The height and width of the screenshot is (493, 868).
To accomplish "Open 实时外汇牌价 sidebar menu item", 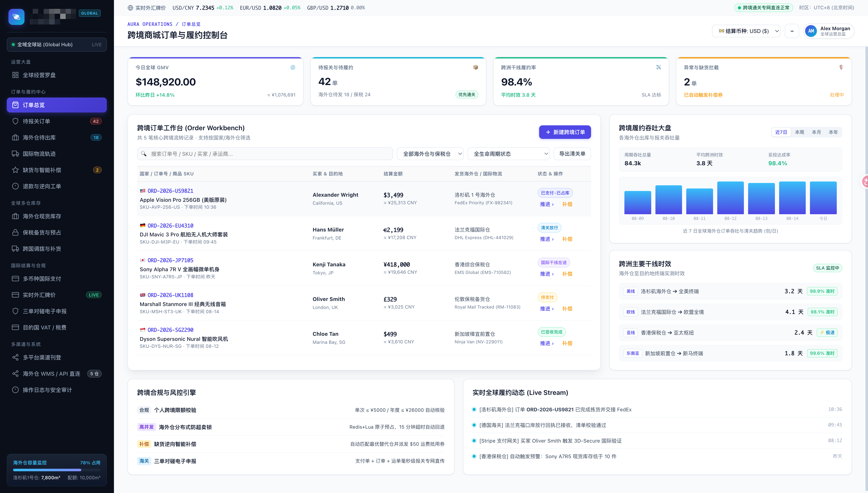I will 57,295.
